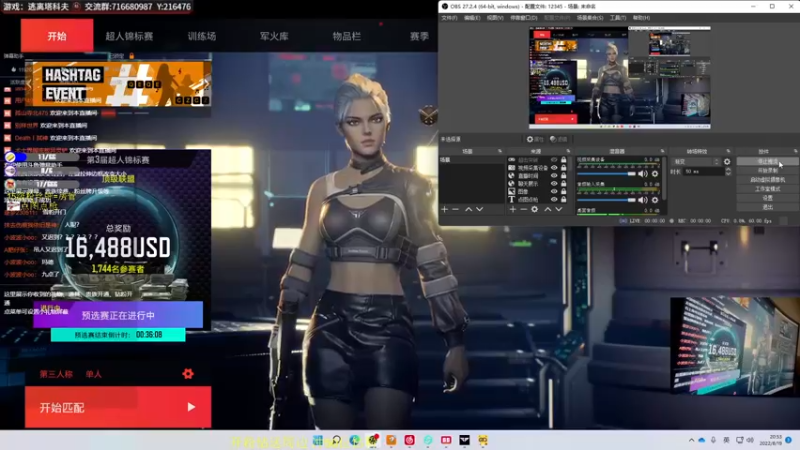Click the 退出 exit button in OBS controls
The image size is (800, 450).
767,207
